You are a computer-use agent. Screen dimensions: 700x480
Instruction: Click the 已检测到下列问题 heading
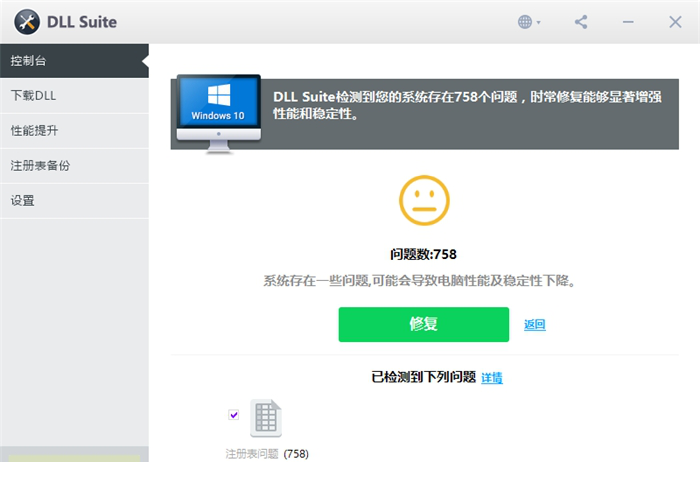[x=424, y=377]
